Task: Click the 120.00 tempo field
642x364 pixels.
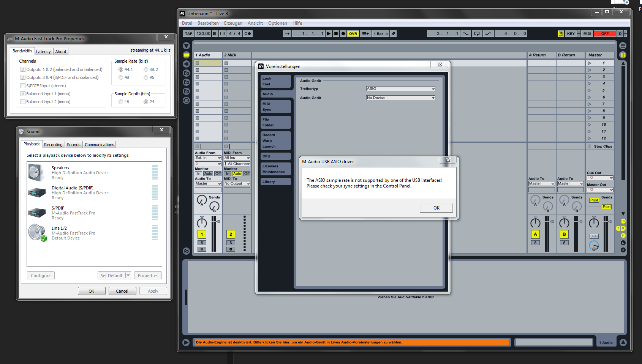Action: (x=203, y=34)
